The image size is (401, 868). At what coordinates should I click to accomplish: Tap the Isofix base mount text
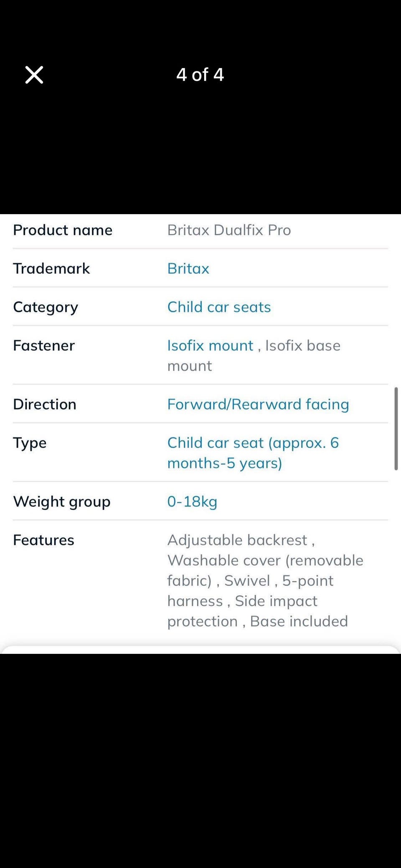[x=254, y=356]
